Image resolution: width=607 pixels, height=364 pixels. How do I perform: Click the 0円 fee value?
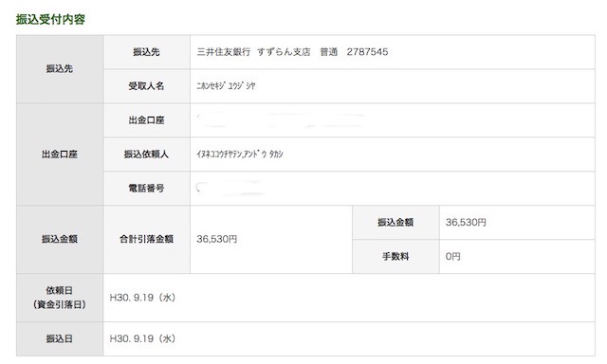click(x=453, y=257)
